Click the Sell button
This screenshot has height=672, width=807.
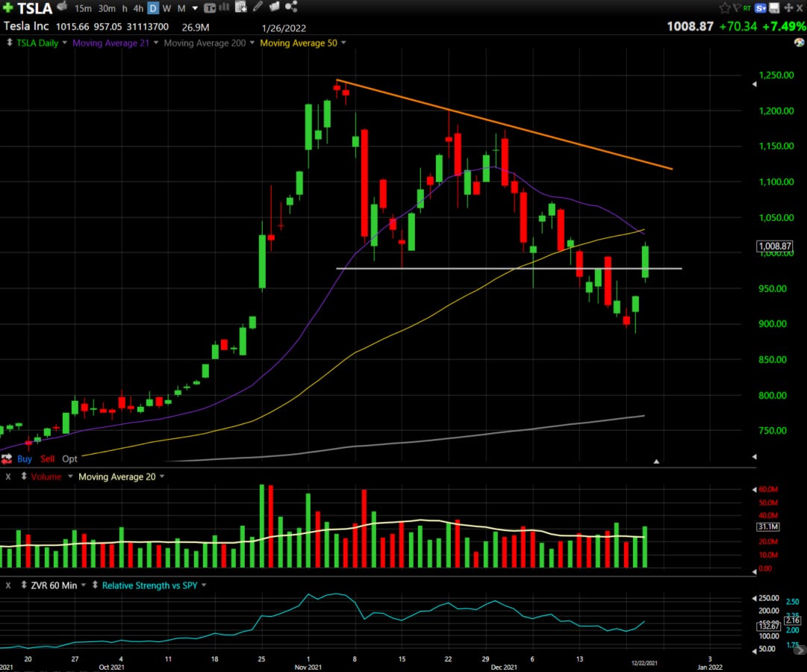(x=47, y=458)
